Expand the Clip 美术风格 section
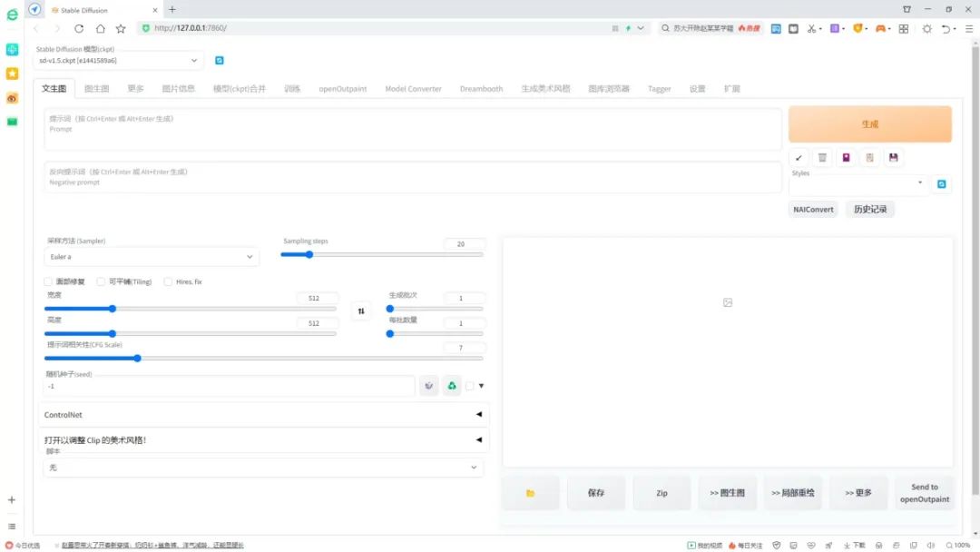Screen dimensions: 980x552 pyautogui.click(x=263, y=440)
